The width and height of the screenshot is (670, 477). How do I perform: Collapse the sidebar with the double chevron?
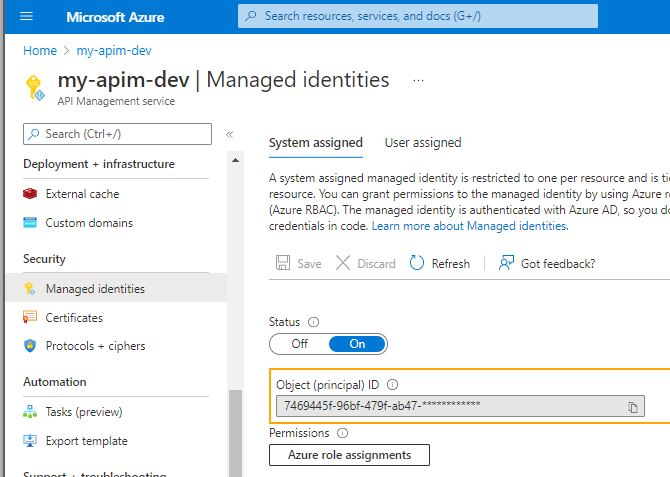pos(229,135)
